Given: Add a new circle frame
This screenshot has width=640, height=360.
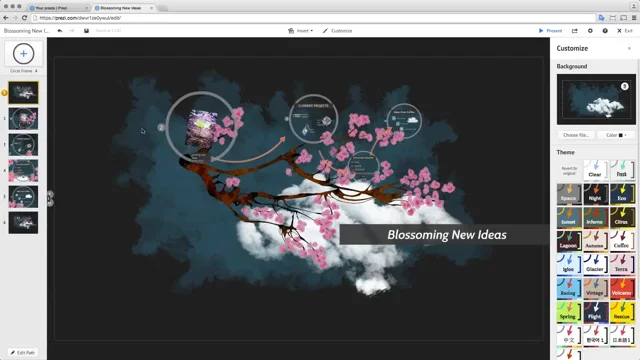Looking at the screenshot, I should click(24, 53).
